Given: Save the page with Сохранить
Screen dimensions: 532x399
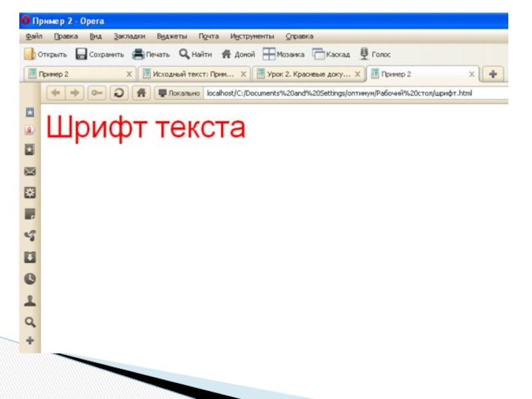Looking at the screenshot, I should 100,55.
